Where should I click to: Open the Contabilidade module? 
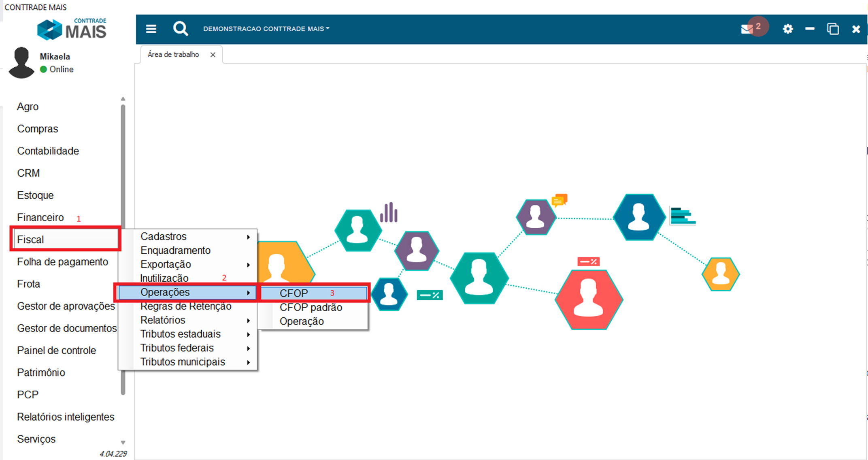[x=48, y=151]
